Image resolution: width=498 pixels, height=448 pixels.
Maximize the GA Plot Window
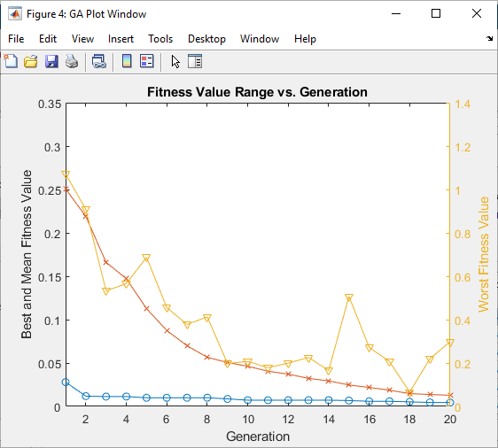pos(436,13)
